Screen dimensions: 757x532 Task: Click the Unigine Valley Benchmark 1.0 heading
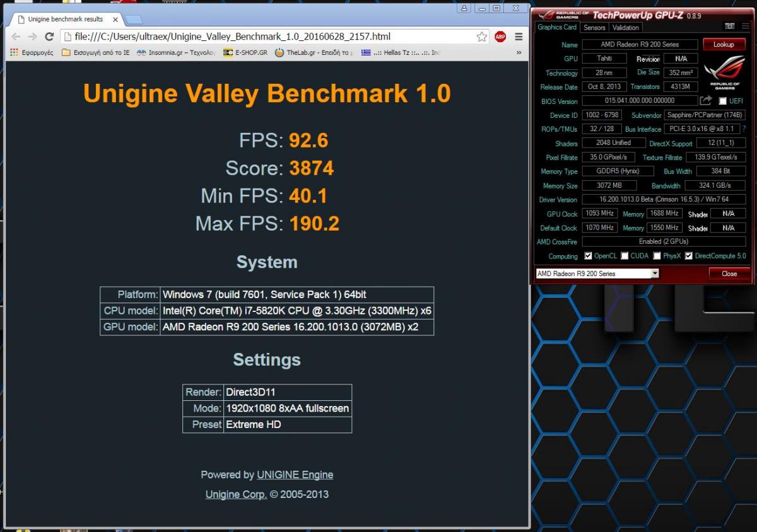[x=267, y=93]
